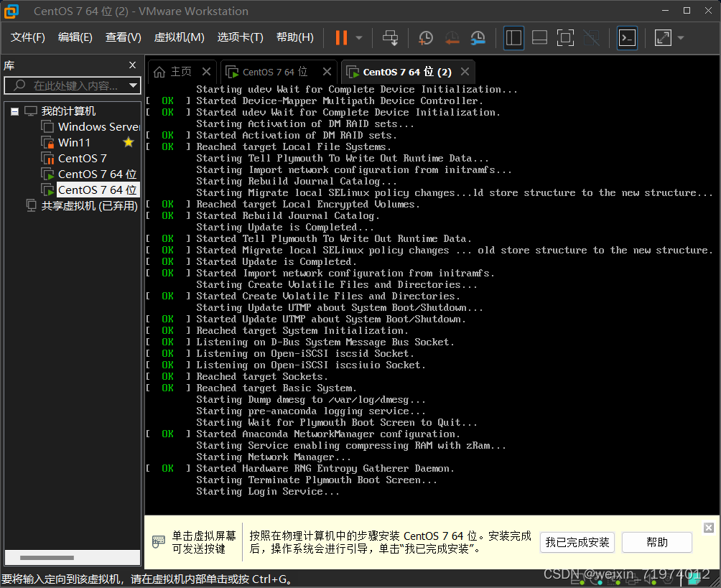Open the library search dropdown arrow
The image size is (721, 588).
click(x=134, y=85)
